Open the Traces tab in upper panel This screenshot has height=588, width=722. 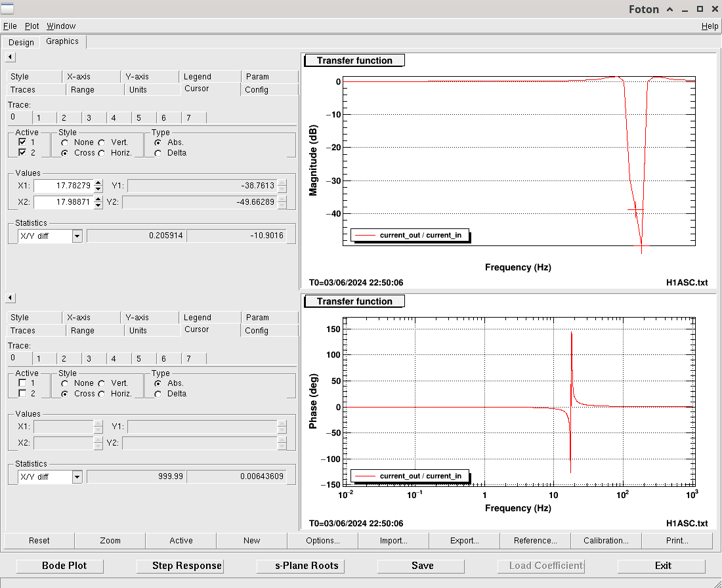pyautogui.click(x=23, y=90)
